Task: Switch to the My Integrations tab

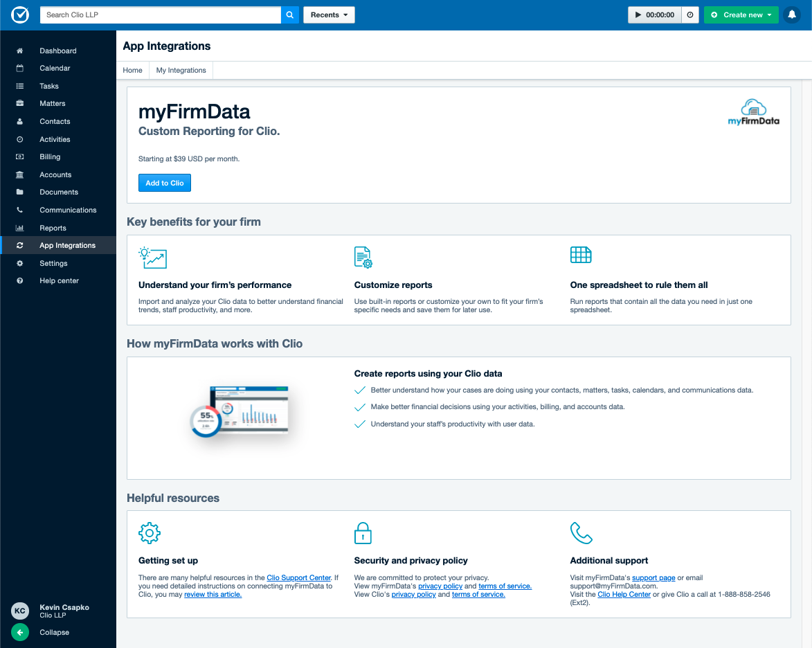Action: point(181,70)
